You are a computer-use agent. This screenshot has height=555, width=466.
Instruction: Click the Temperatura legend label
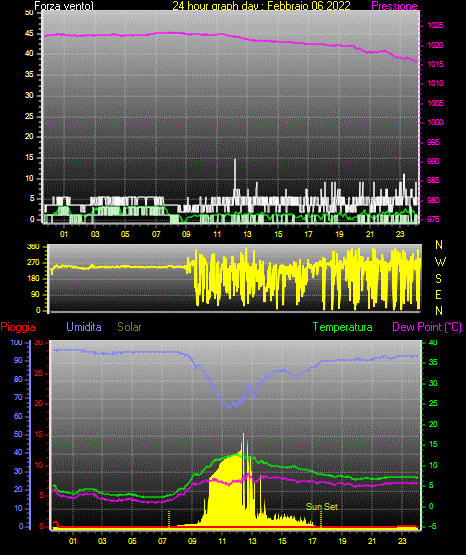343,327
